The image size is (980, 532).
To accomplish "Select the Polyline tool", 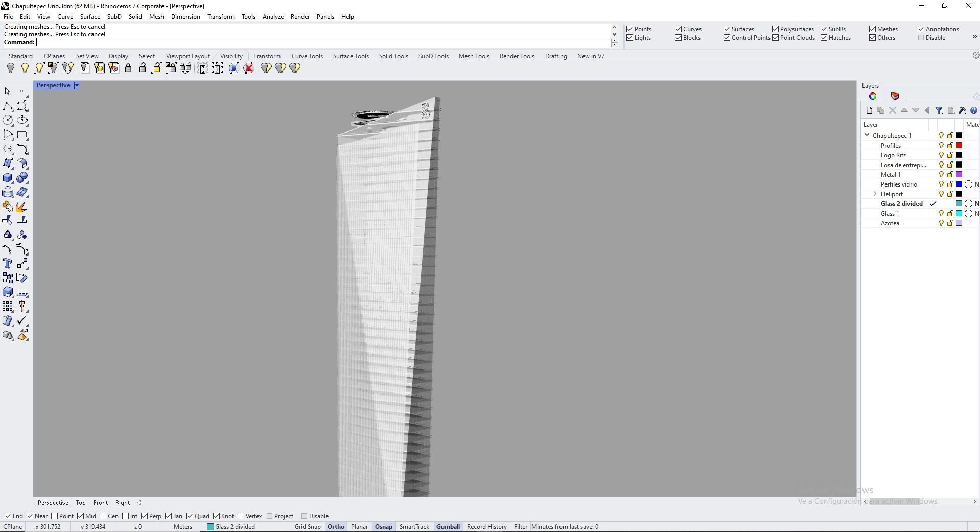I will click(x=8, y=106).
